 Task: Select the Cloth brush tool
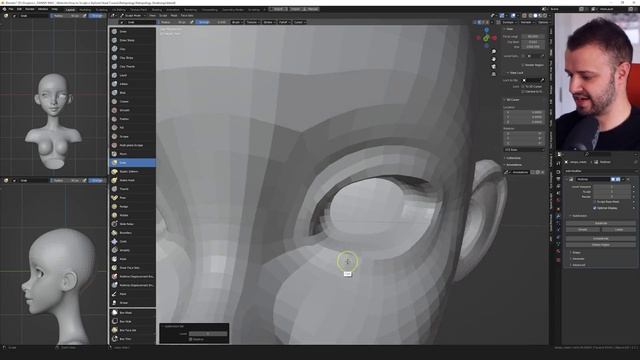point(132,241)
